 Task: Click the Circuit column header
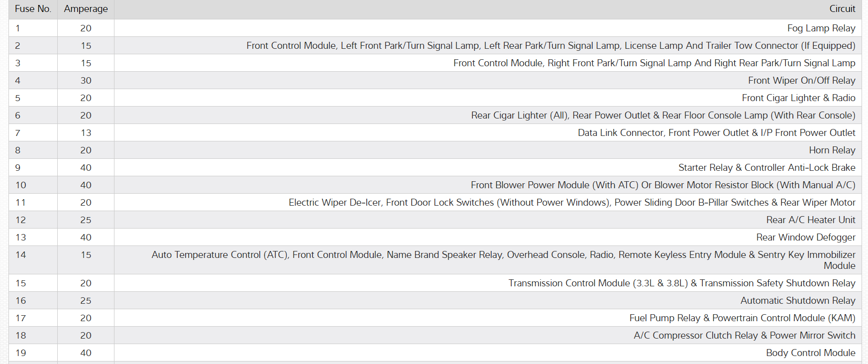point(842,9)
